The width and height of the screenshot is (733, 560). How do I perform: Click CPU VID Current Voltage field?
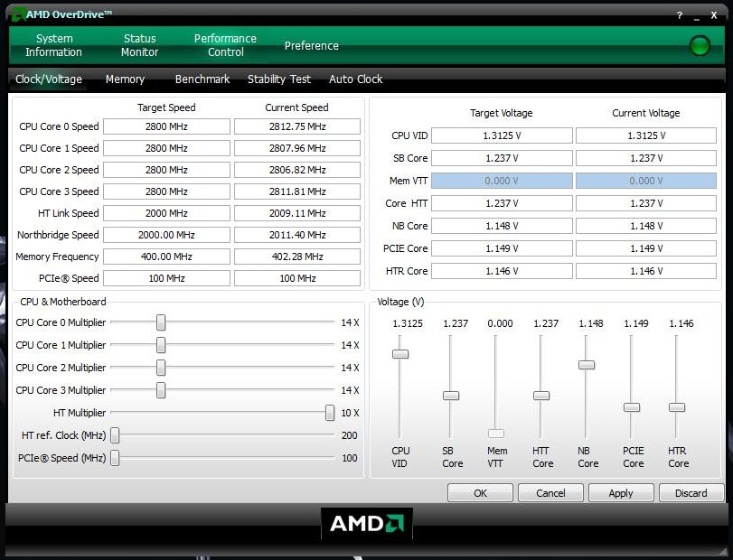(x=646, y=135)
